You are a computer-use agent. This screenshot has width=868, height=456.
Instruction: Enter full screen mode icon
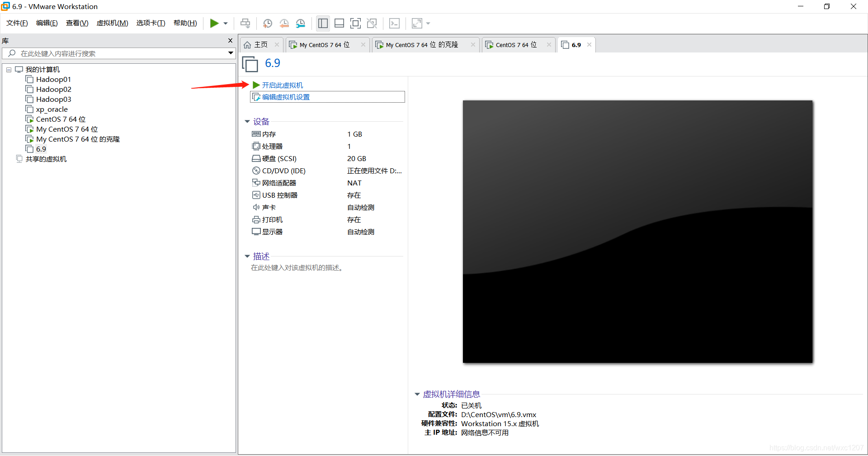[x=356, y=23]
